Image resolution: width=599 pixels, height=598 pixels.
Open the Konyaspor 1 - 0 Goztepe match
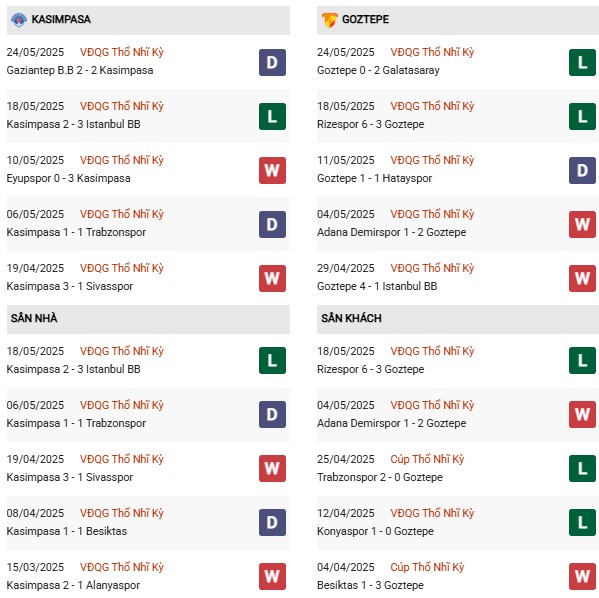458,522
